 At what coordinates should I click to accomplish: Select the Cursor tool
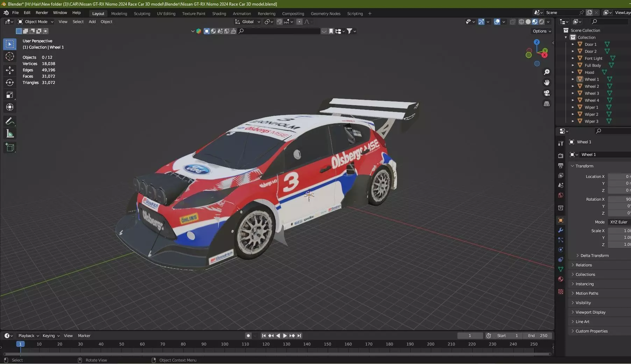[10, 57]
